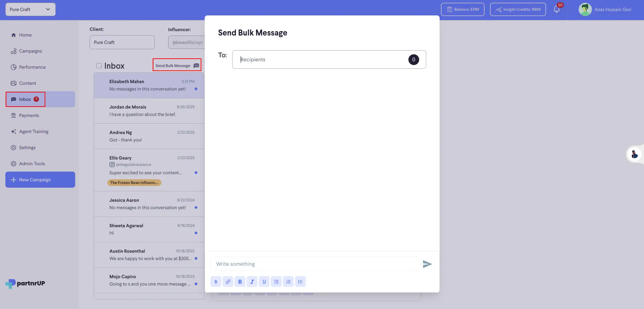Image resolution: width=644 pixels, height=309 pixels.
Task: Open Shweta Agarwal conversation
Action: [149, 230]
